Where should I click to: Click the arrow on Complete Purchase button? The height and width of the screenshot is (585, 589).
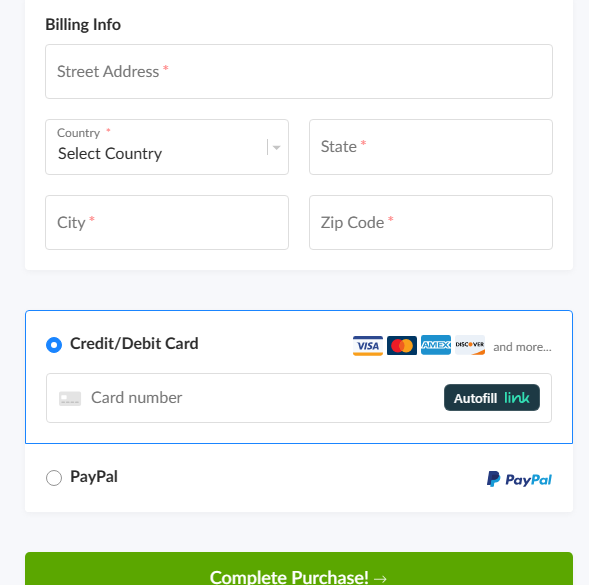click(x=380, y=578)
